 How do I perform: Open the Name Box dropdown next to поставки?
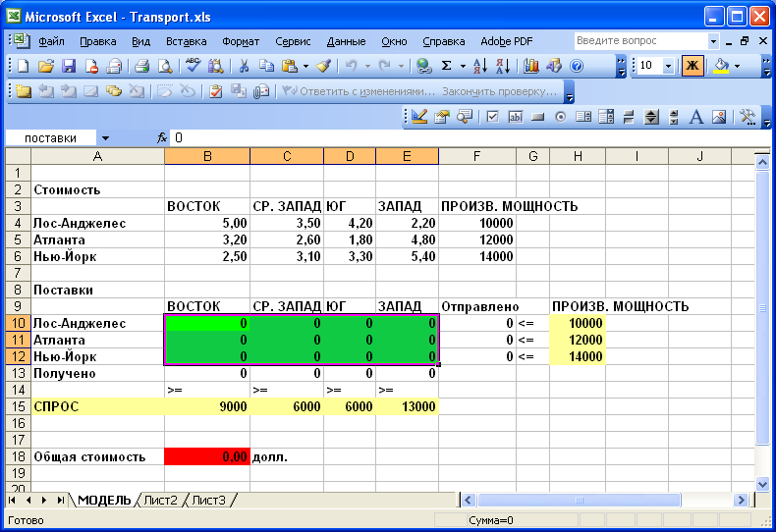point(105,138)
